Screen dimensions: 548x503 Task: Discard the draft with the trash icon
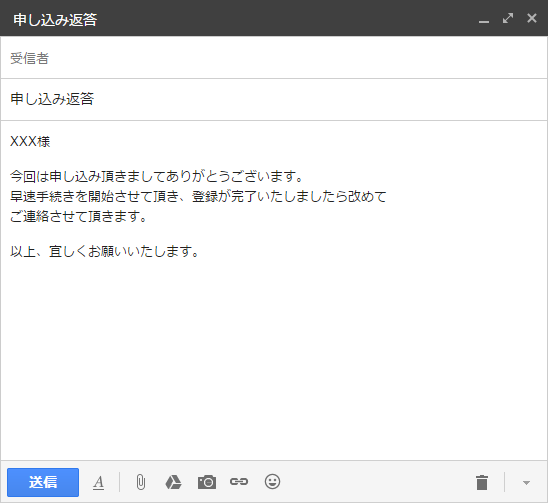(482, 482)
